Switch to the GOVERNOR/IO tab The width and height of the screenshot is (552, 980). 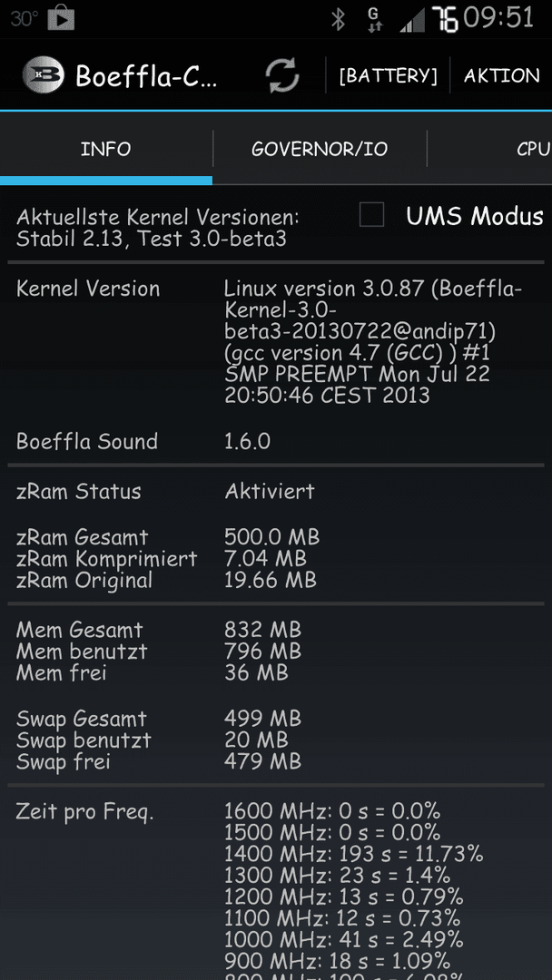320,149
